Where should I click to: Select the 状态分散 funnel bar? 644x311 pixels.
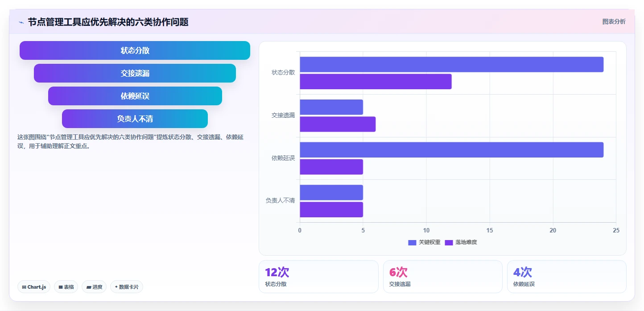tap(135, 50)
